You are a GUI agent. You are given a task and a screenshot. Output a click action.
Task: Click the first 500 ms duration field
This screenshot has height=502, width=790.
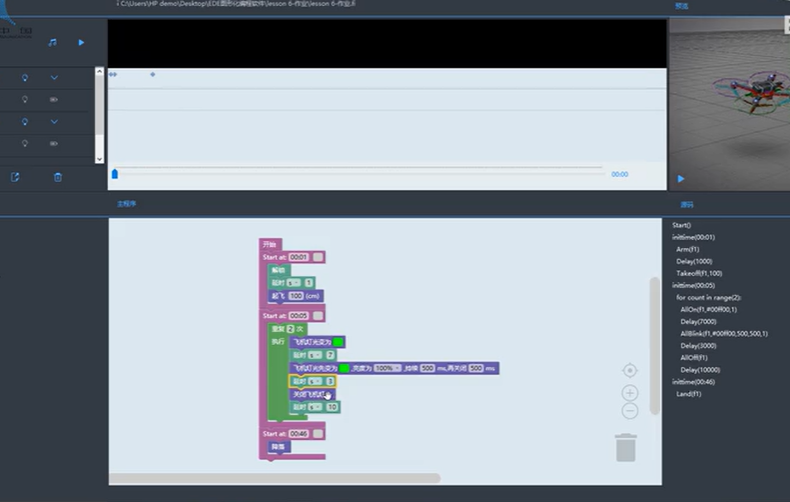(x=427, y=368)
